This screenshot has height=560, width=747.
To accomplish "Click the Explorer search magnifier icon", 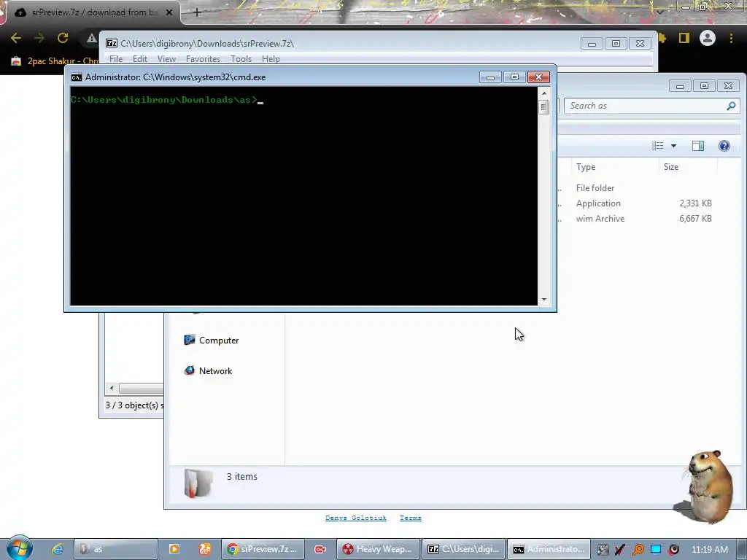I will 731,106.
